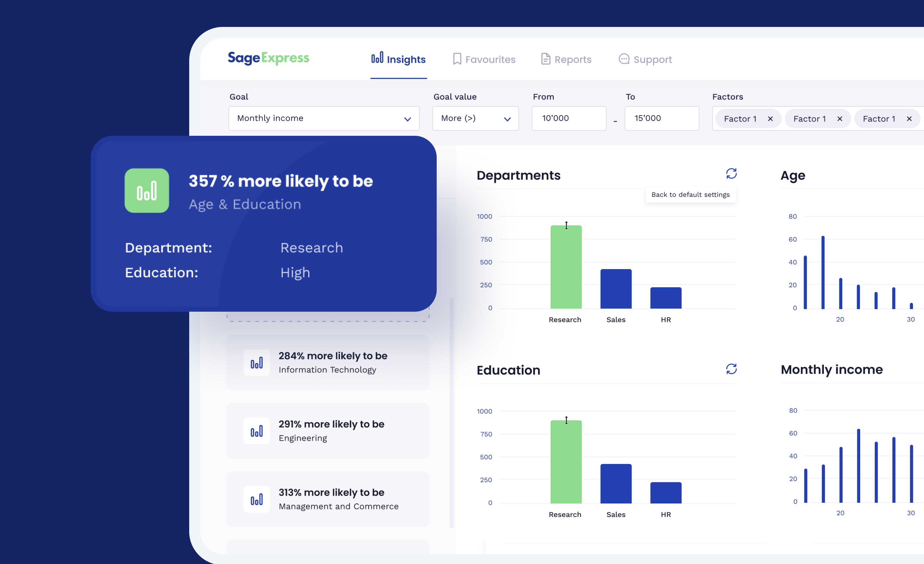Image resolution: width=924 pixels, height=564 pixels.
Task: Click the From field showing 10'000
Action: [x=568, y=118]
